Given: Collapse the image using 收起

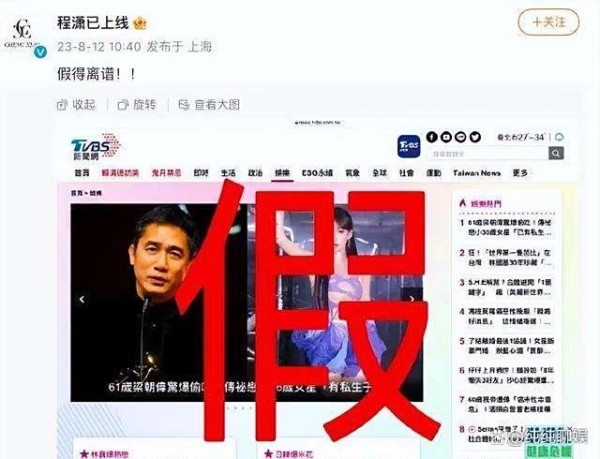Looking at the screenshot, I should (76, 104).
